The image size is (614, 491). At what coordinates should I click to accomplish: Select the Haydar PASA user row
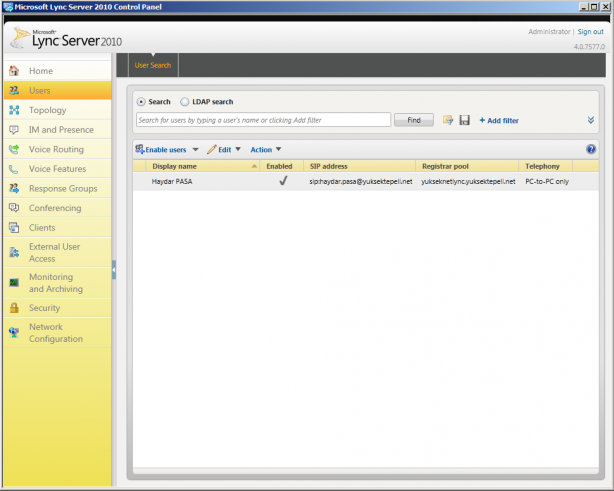pos(366,181)
